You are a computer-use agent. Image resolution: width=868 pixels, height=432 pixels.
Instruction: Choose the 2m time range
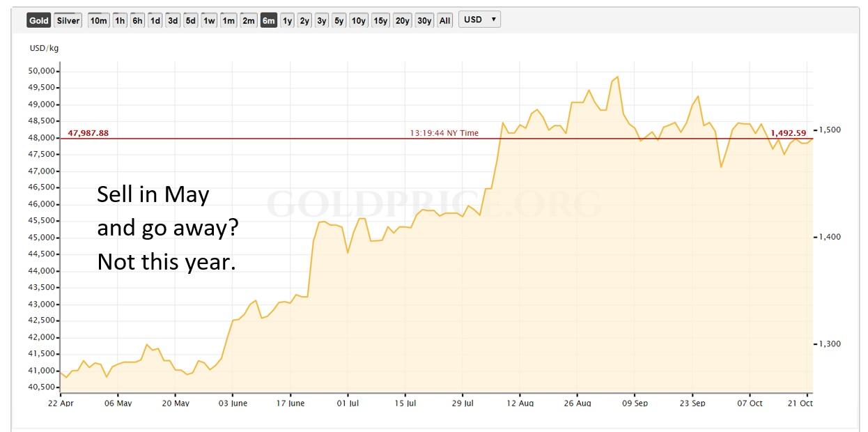point(249,20)
